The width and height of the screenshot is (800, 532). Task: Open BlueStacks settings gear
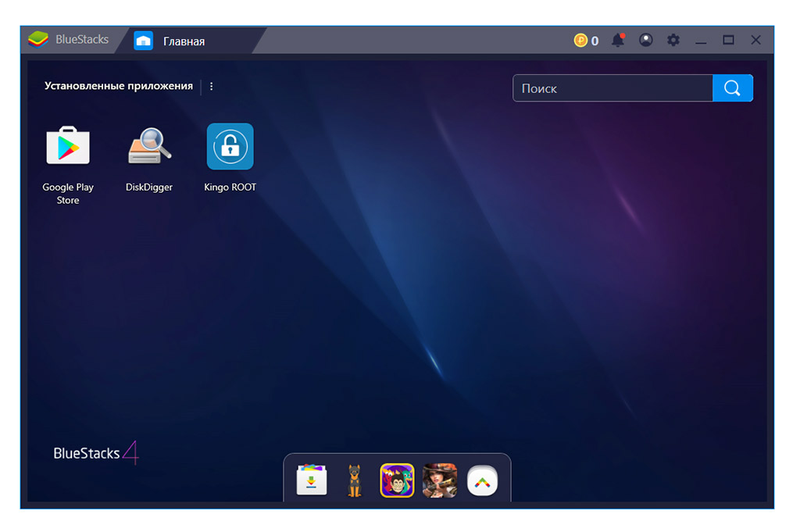coord(673,40)
